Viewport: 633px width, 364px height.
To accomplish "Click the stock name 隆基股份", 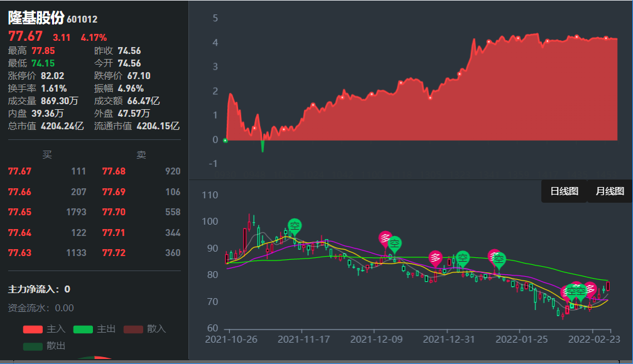I will [x=36, y=19].
